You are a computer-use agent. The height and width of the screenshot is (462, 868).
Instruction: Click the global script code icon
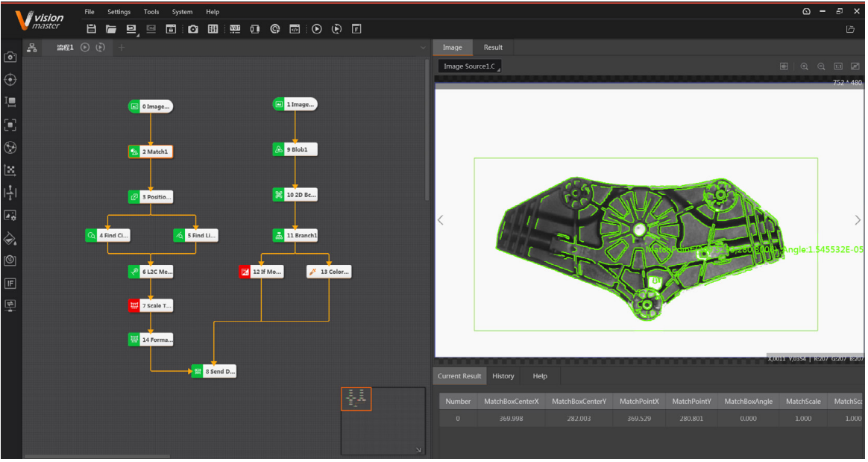[295, 29]
